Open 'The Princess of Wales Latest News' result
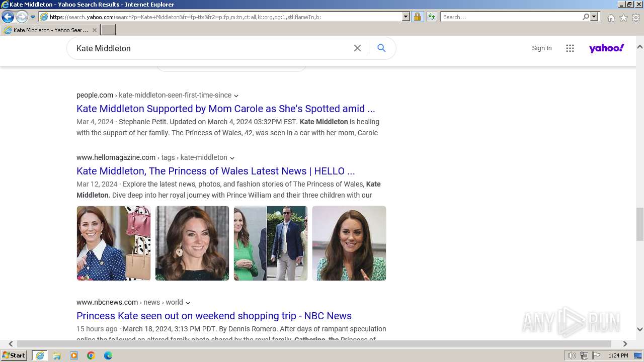The image size is (644, 362). click(x=215, y=171)
